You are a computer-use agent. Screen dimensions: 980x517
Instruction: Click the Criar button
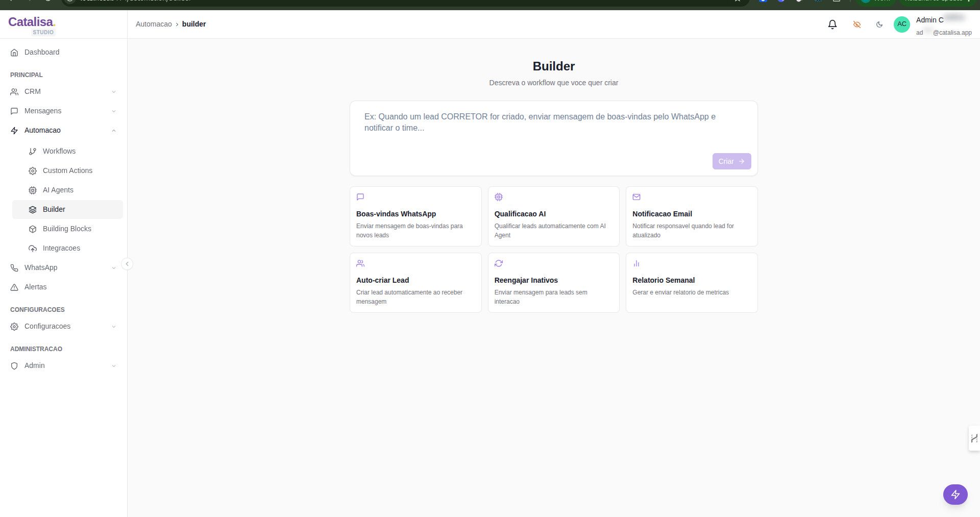tap(731, 161)
